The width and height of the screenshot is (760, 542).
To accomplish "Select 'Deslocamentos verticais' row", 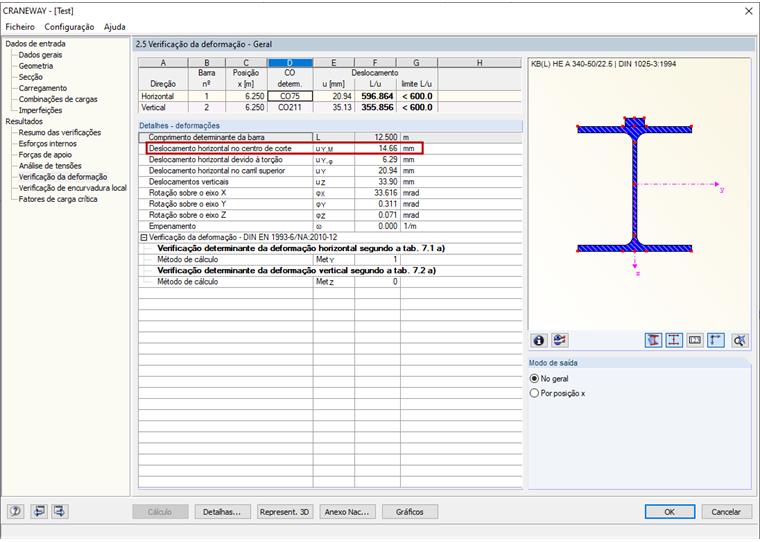I will pos(330,182).
